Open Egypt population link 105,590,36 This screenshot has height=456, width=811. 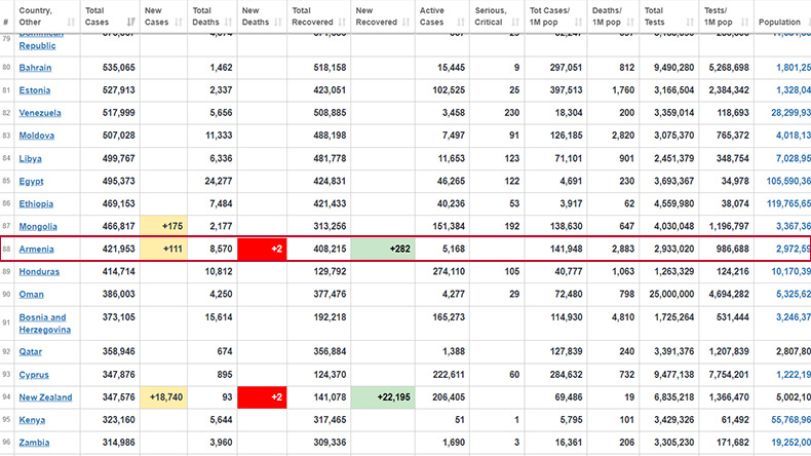pyautogui.click(x=789, y=181)
